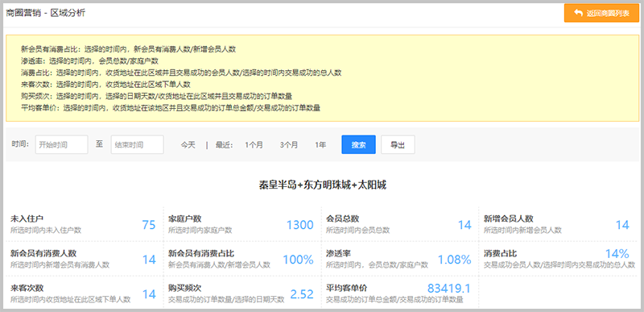Screen dimensions: 644x312
Task: Click the notice line starting 新会员有消费占比：选择的时间内
Action: click(x=128, y=49)
